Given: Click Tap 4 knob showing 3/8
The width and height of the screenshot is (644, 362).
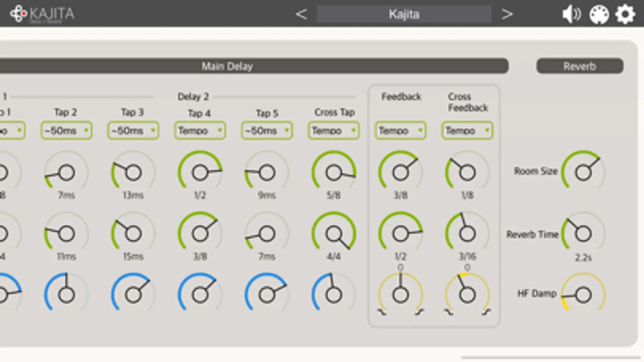Looking at the screenshot, I should pyautogui.click(x=200, y=233).
